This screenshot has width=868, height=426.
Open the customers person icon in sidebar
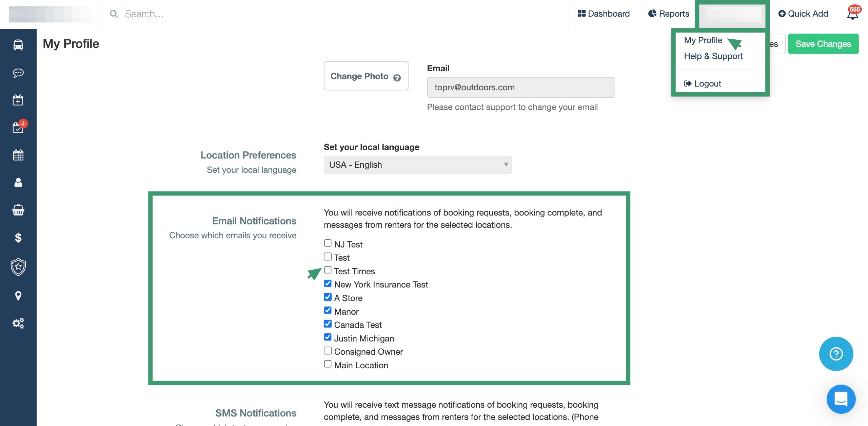18,183
